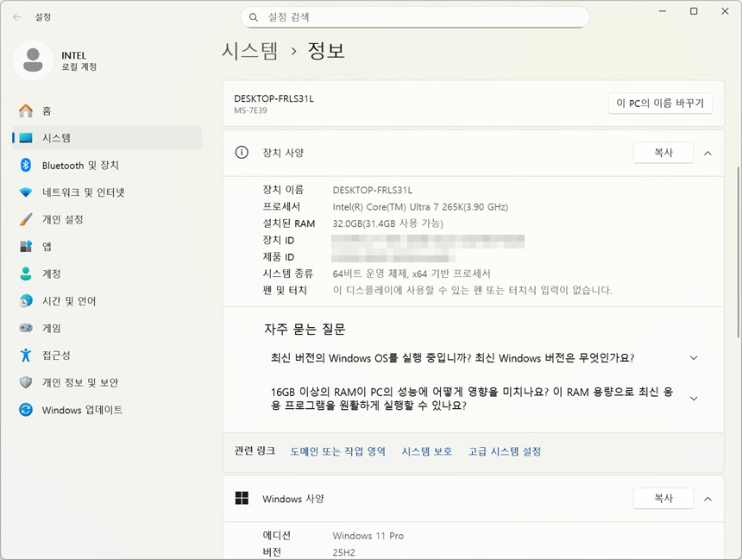Select 개인 정보 및 보안 menu item
Screen dimensions: 742x560
click(x=80, y=382)
